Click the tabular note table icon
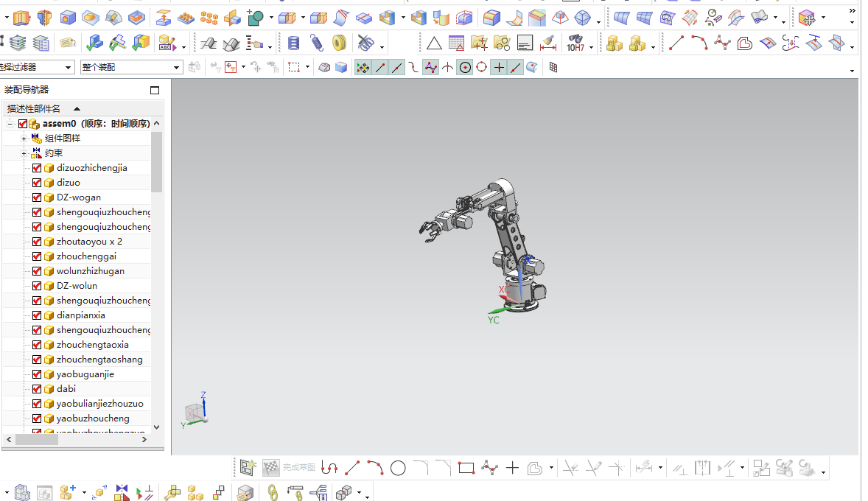This screenshot has width=868, height=501. coord(457,43)
